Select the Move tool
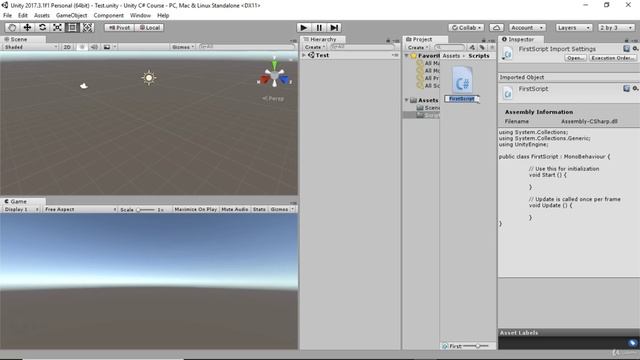The image size is (640, 360). click(x=27, y=27)
